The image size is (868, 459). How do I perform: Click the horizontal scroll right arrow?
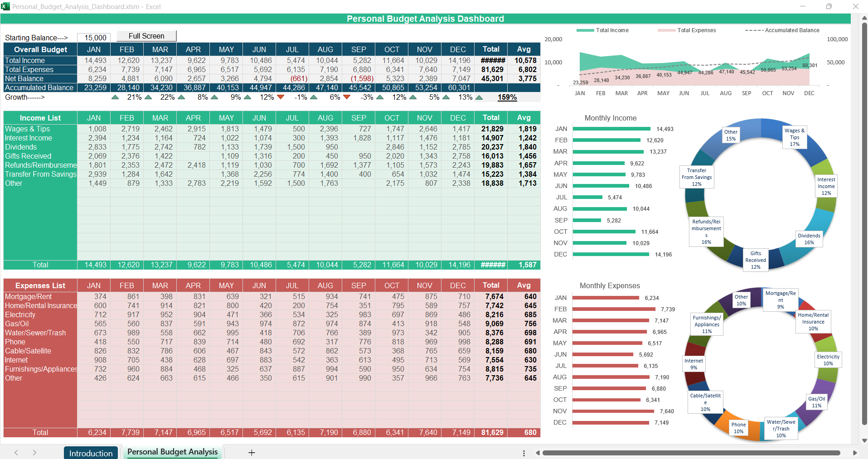(855, 453)
